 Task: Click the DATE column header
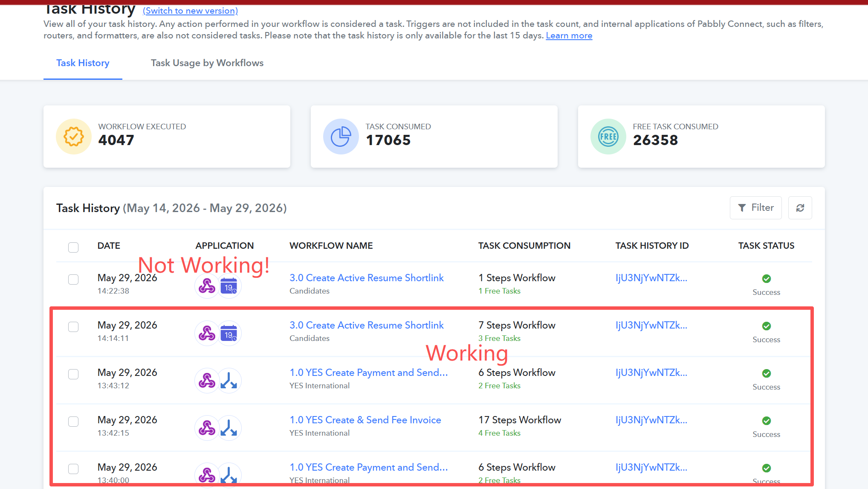[109, 246]
